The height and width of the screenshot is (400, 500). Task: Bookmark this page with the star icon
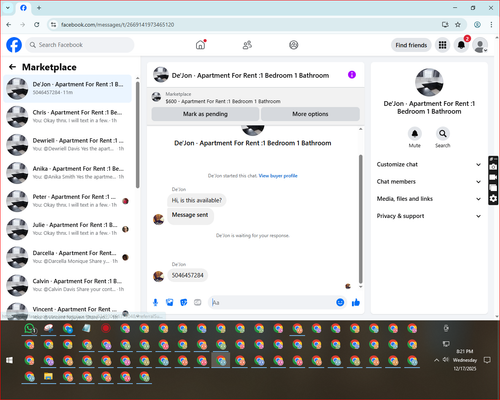(x=458, y=24)
